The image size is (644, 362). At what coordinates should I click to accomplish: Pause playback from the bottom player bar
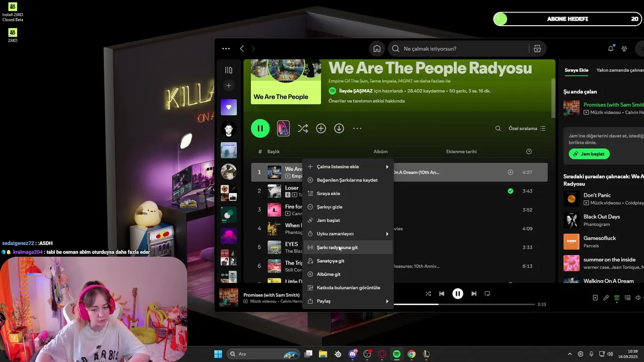tap(457, 294)
